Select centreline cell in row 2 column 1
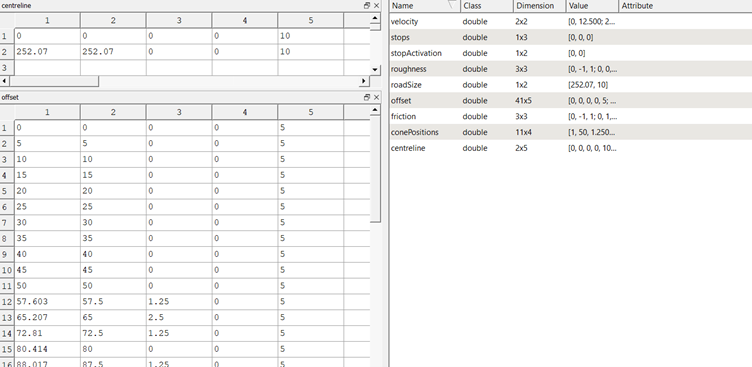The height and width of the screenshot is (367, 752). tap(47, 52)
